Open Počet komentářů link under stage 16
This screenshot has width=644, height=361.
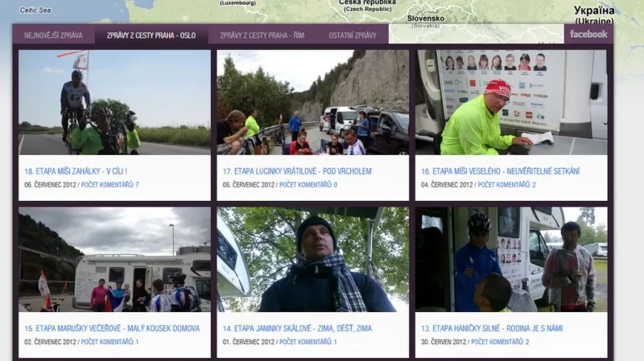505,185
